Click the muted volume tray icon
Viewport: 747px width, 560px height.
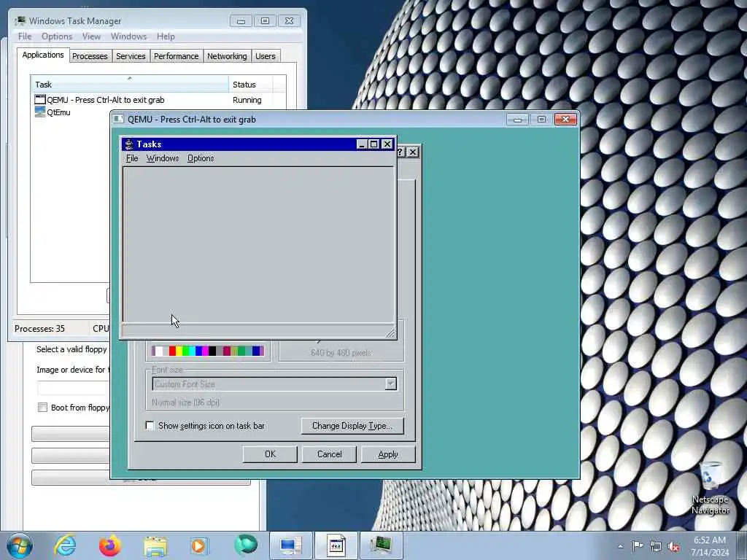tap(673, 547)
